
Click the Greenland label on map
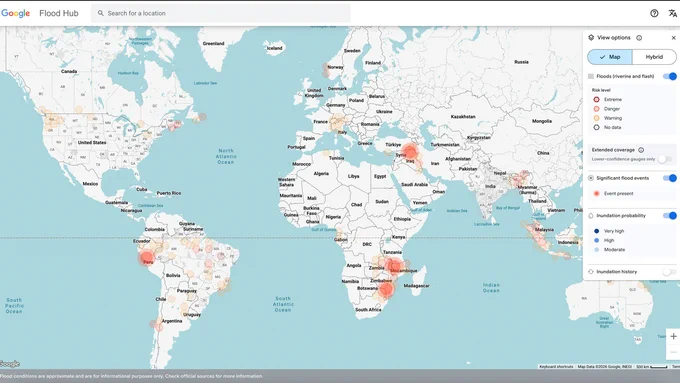coord(213,43)
